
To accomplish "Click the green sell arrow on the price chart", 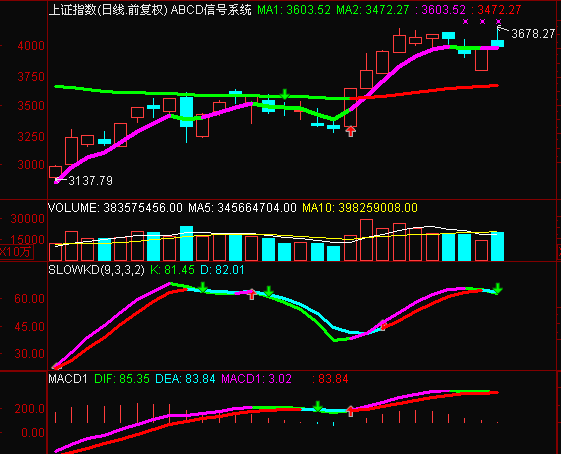I will (285, 94).
